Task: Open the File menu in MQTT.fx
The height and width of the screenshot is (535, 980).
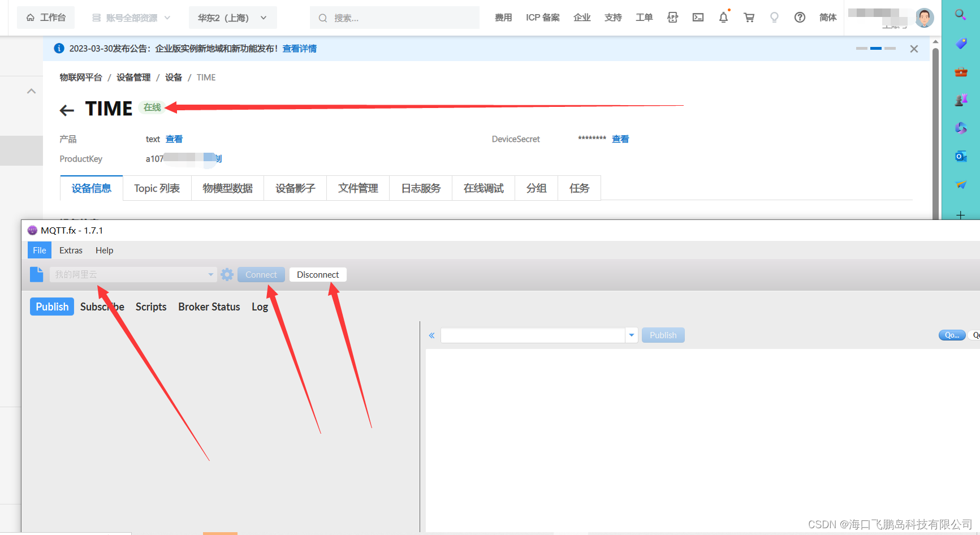Action: pyautogui.click(x=40, y=250)
